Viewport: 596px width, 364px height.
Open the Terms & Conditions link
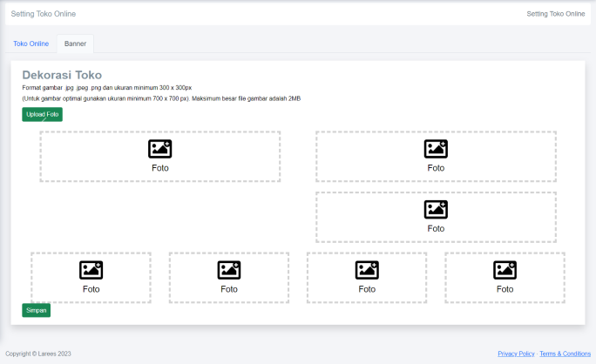[x=565, y=354]
